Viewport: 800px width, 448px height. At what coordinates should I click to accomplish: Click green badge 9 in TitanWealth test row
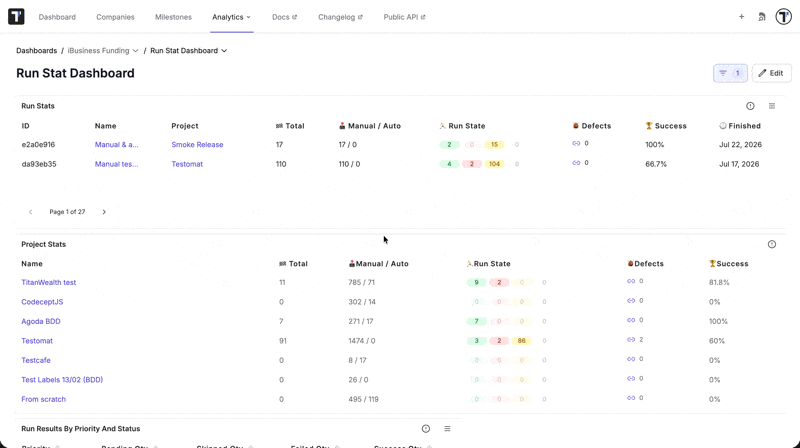(477, 282)
